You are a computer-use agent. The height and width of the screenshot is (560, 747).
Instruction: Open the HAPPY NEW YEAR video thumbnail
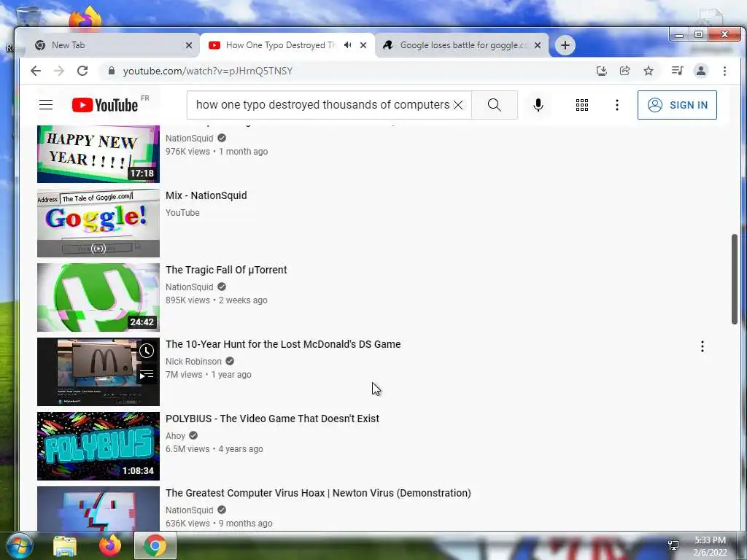[98, 154]
